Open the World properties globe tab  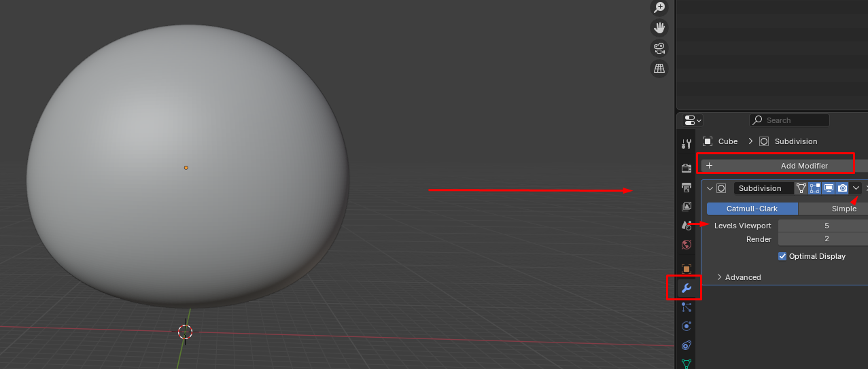coord(687,244)
